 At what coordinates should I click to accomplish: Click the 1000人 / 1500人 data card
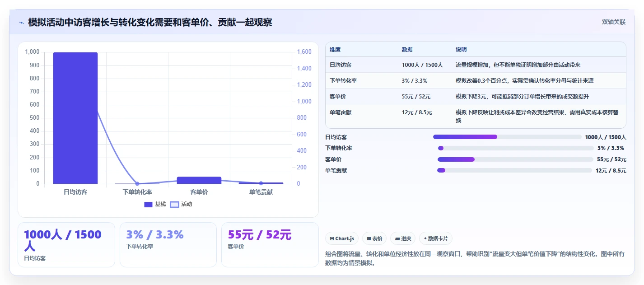coord(66,245)
